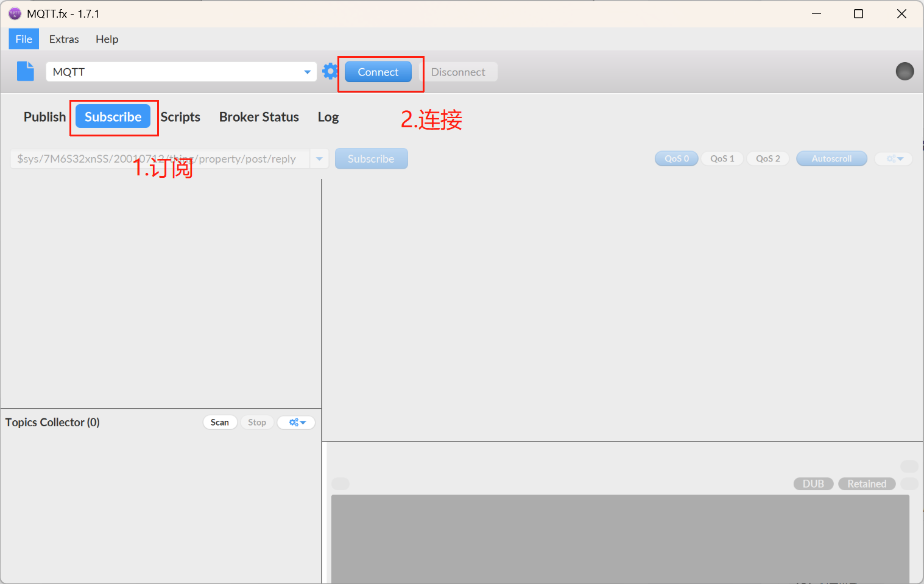
Task: Open connection settings gear icon
Action: 330,71
